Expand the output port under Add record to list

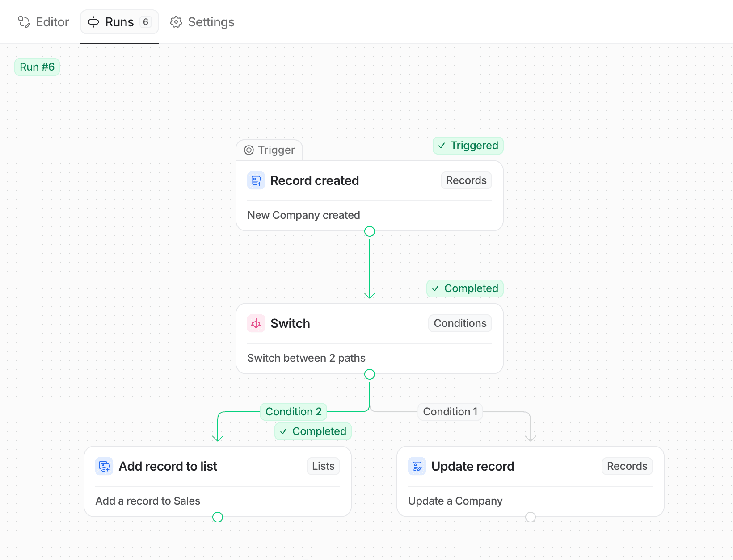click(218, 517)
